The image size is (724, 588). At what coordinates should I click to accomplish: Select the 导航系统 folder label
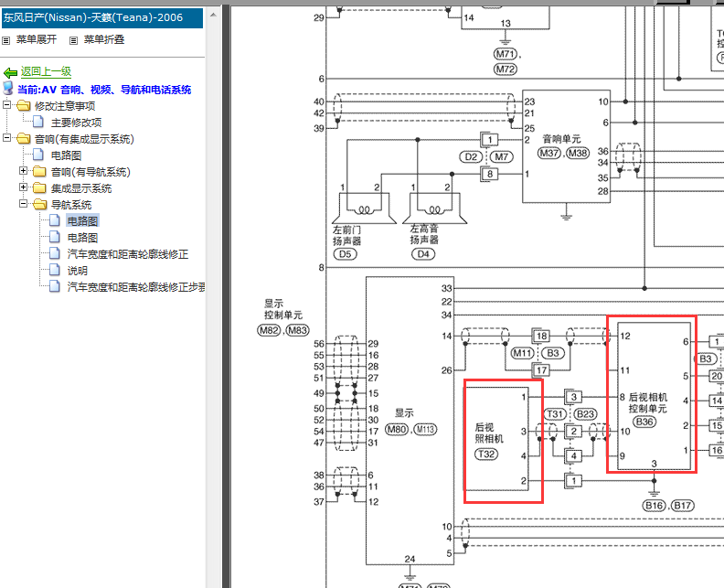click(x=71, y=205)
